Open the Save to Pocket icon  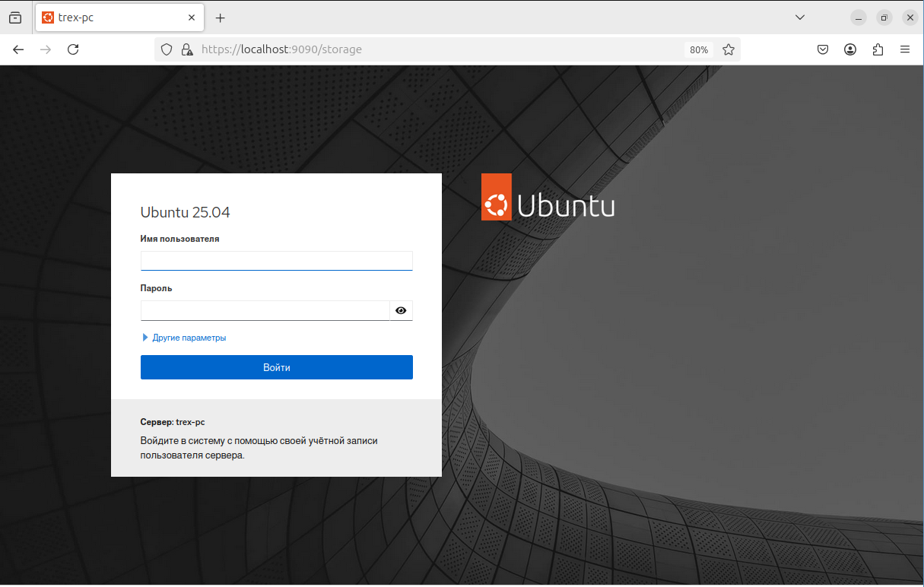(823, 49)
